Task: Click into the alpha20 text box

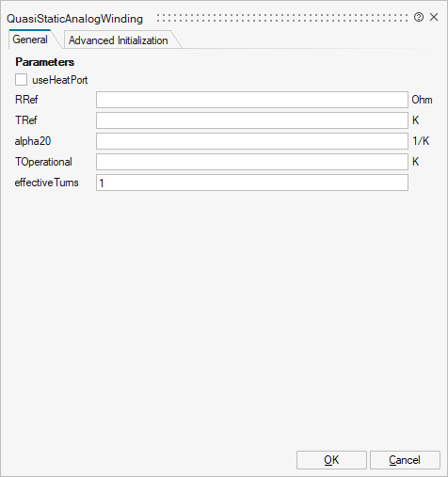Action: tap(252, 141)
